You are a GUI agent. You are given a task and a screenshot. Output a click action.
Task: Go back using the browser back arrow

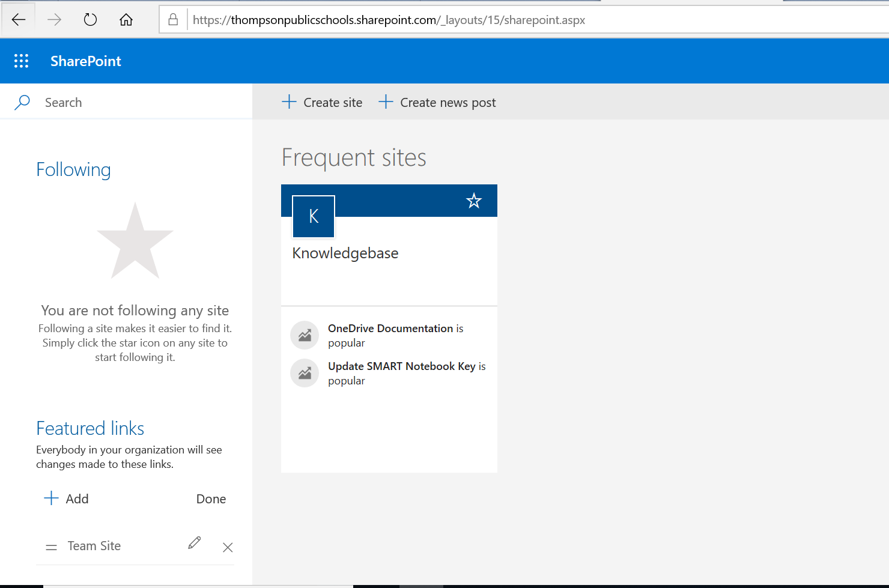point(19,20)
